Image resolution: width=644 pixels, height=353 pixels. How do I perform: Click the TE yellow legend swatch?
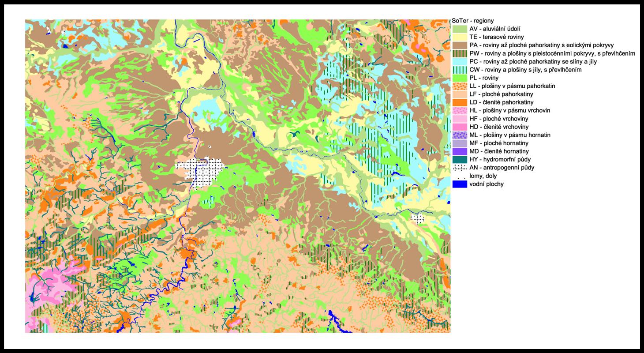[460, 37]
